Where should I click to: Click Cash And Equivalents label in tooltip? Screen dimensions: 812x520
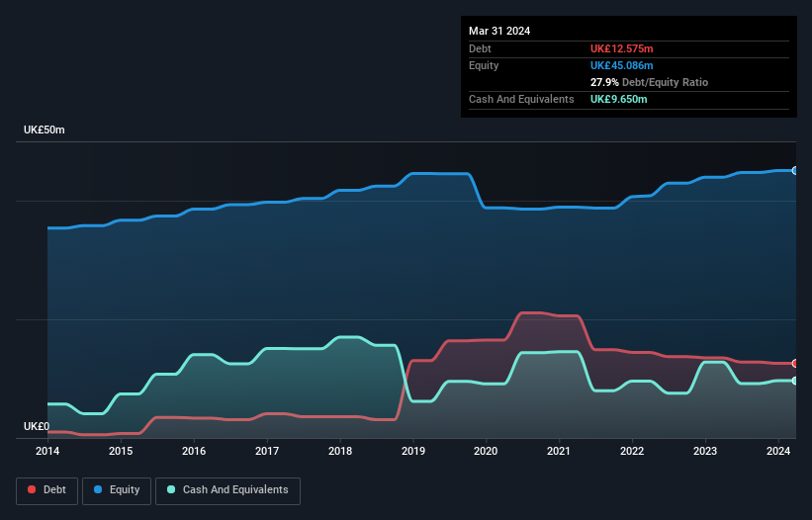tap(521, 99)
